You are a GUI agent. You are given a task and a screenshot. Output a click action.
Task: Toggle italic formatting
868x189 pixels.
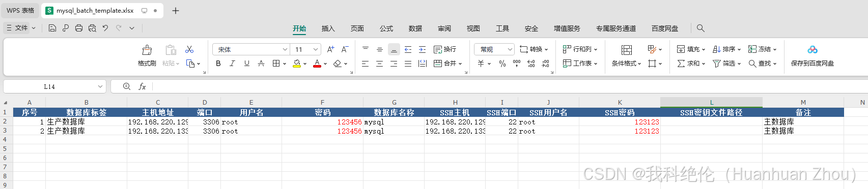(x=233, y=64)
